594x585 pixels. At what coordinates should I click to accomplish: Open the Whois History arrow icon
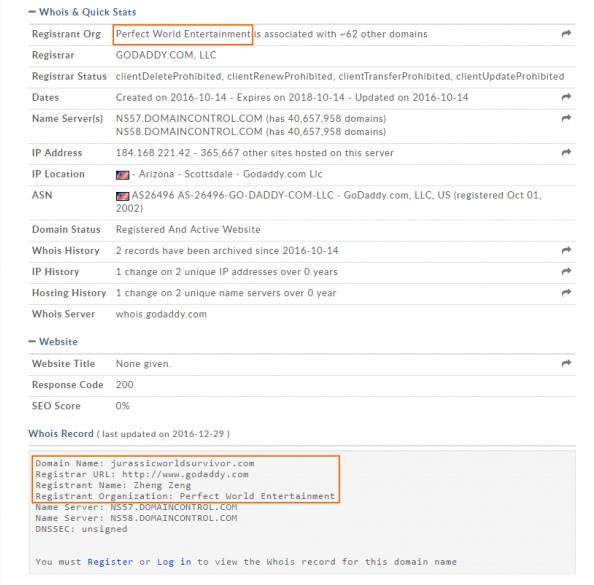pyautogui.click(x=566, y=250)
